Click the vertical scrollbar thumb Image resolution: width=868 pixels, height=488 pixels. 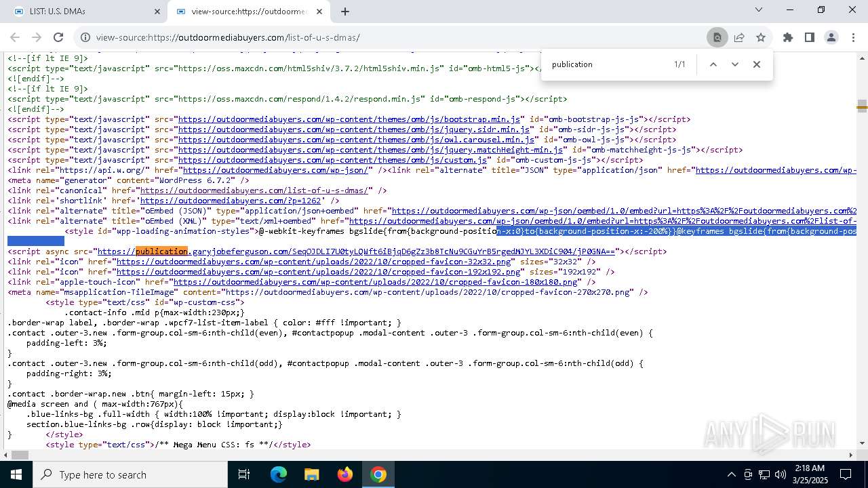tap(862, 106)
